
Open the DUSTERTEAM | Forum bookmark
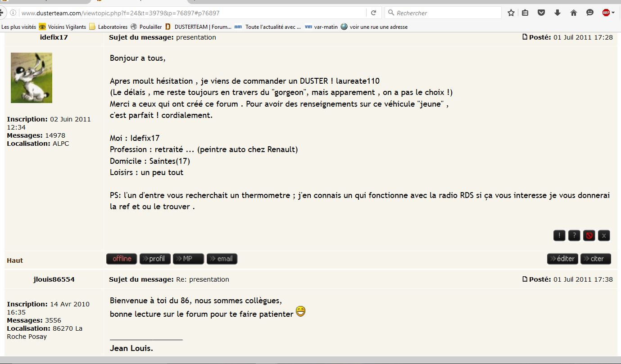point(198,27)
